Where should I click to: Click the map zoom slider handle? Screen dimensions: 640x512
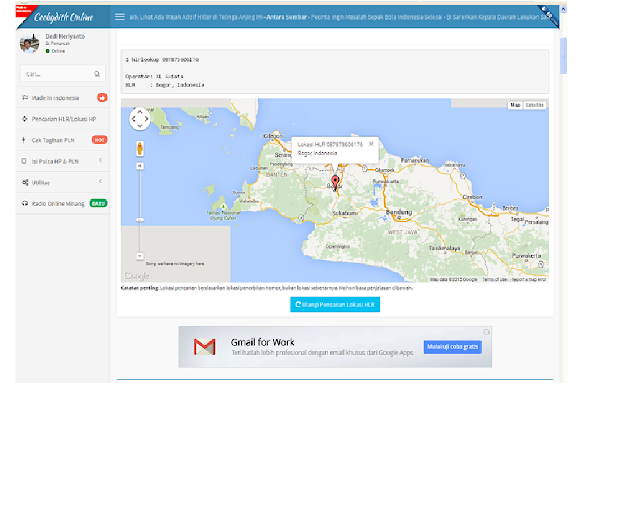(140, 220)
